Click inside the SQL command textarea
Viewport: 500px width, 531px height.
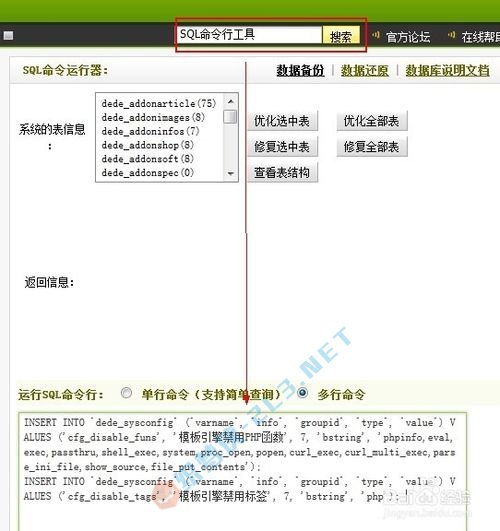(x=243, y=471)
